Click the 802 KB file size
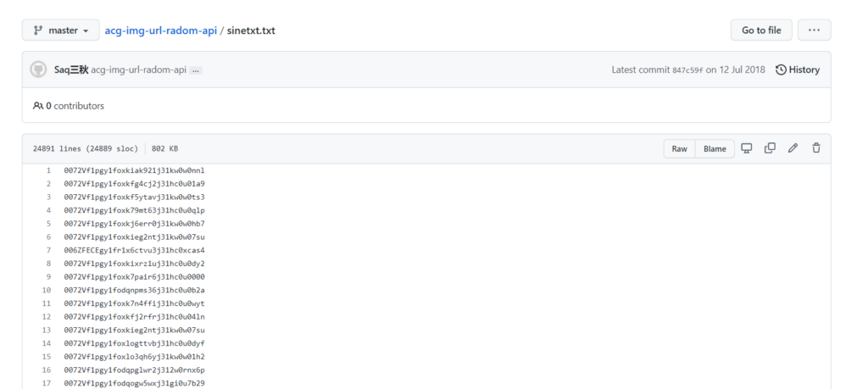 165,149
